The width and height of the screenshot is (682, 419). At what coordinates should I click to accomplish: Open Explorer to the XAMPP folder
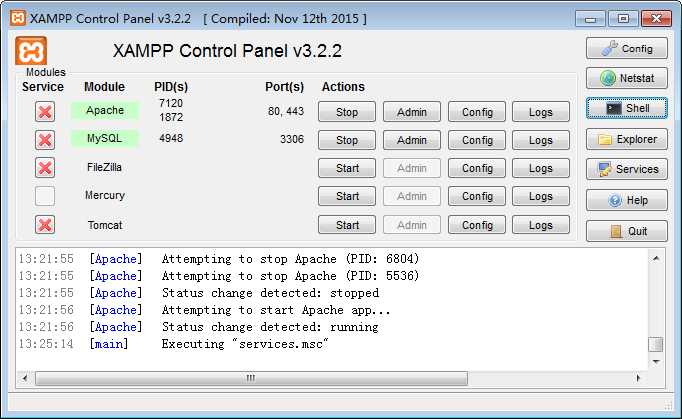tap(627, 139)
